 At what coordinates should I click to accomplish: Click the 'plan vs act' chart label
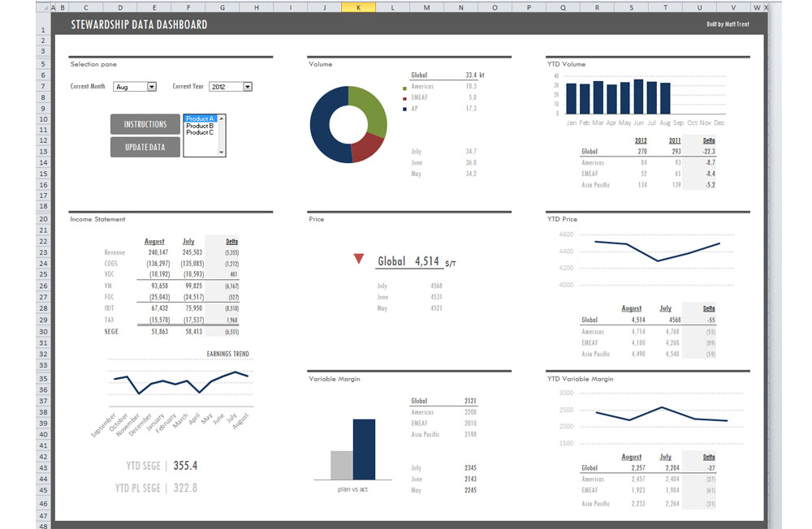[x=352, y=489]
